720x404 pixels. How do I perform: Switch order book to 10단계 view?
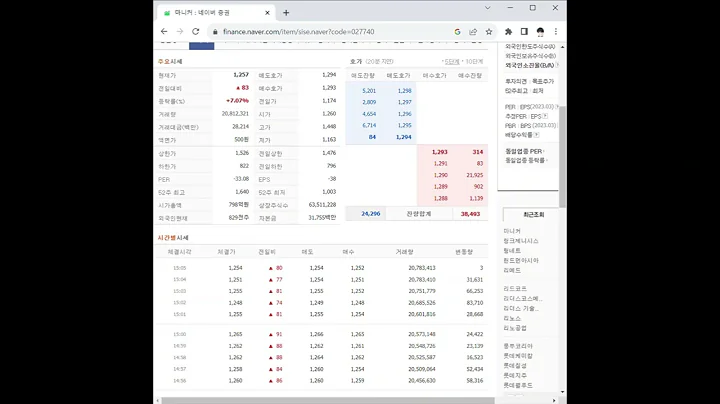pos(474,62)
